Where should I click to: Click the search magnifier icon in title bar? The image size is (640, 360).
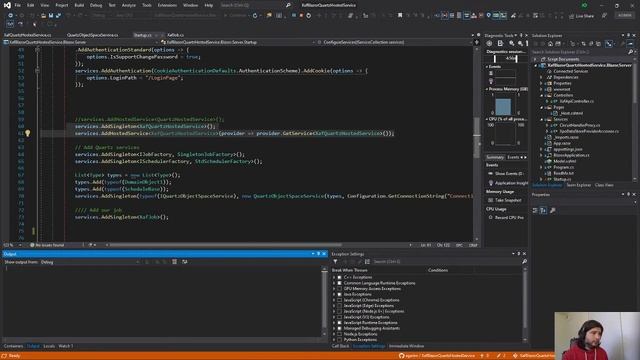pyautogui.click(x=288, y=5)
